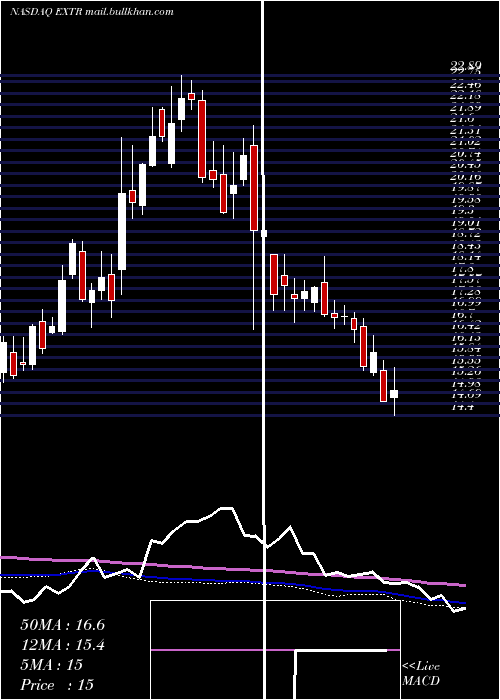Click the 12MA : 15.4 readout
Screen dimensions: 500x700
(x=62, y=645)
